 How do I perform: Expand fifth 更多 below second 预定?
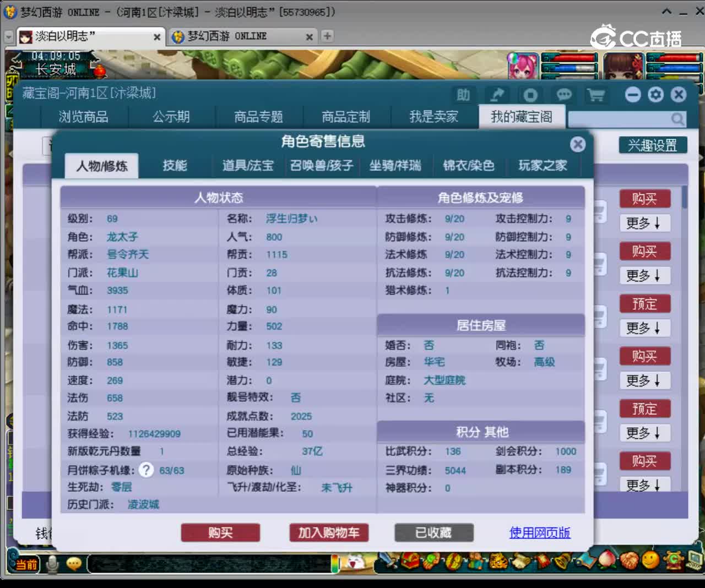[x=644, y=433]
